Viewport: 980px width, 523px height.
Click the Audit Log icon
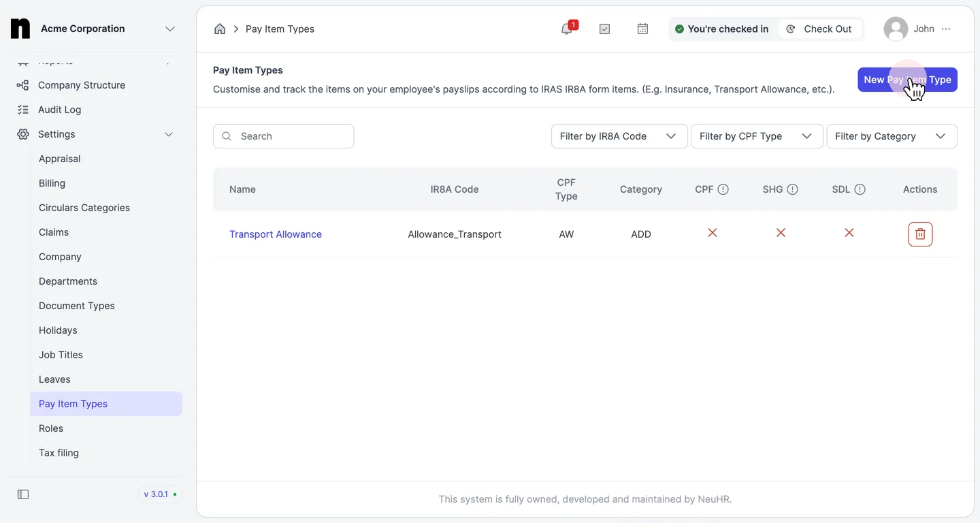click(x=23, y=110)
